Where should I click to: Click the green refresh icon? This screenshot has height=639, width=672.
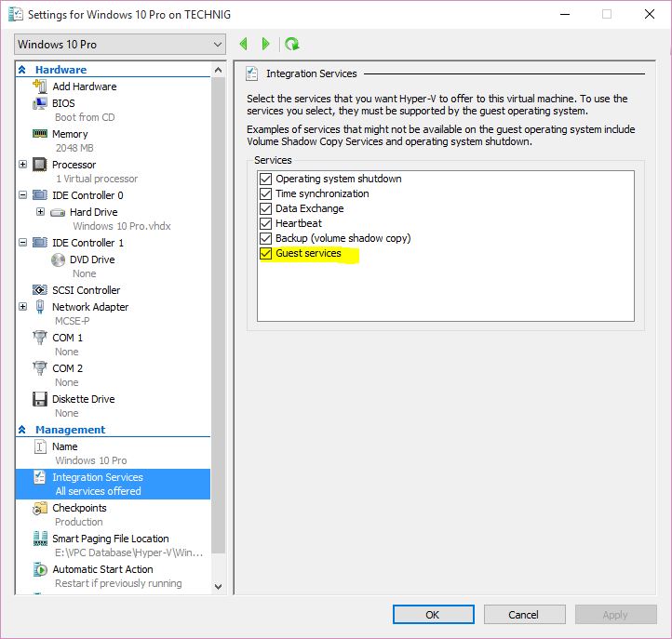point(292,44)
